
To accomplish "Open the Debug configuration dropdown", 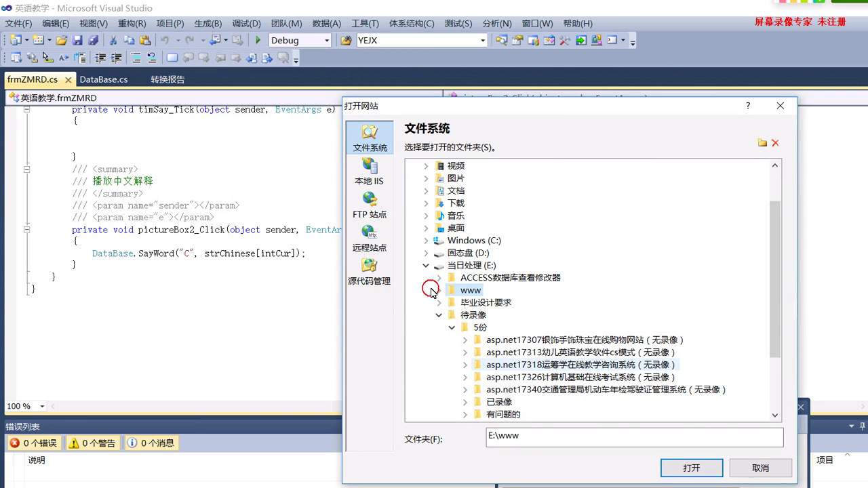I will [326, 41].
